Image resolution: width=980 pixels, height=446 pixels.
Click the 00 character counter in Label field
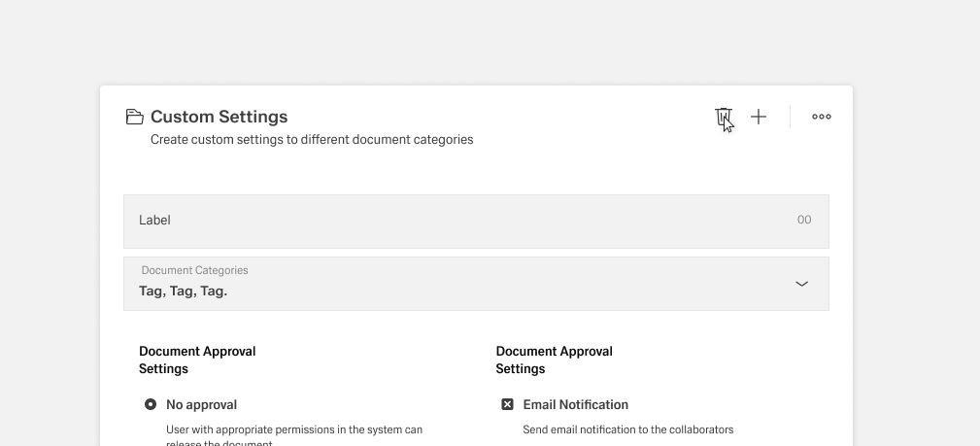[x=804, y=220]
